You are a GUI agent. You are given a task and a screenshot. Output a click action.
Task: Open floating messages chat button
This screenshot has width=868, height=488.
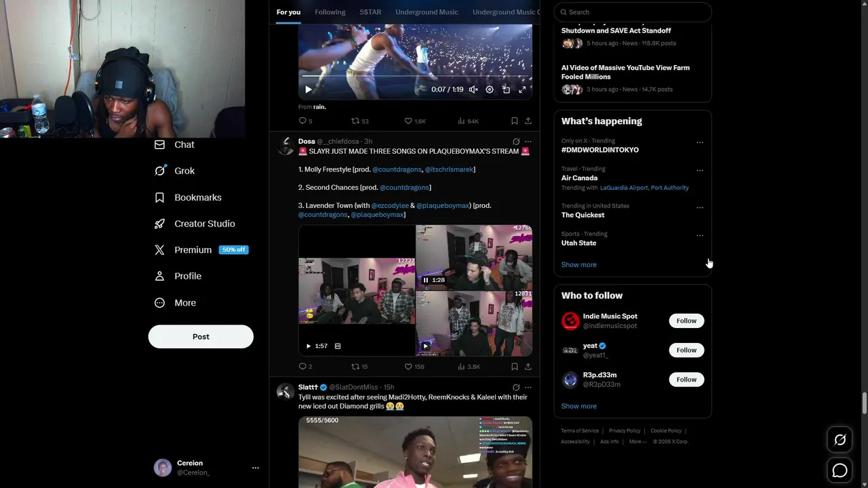(840, 470)
